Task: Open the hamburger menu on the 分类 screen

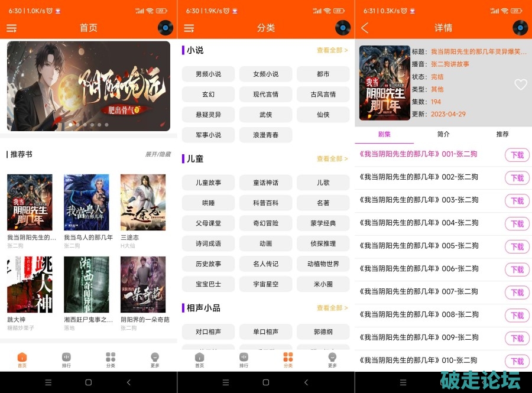Action: pos(189,28)
